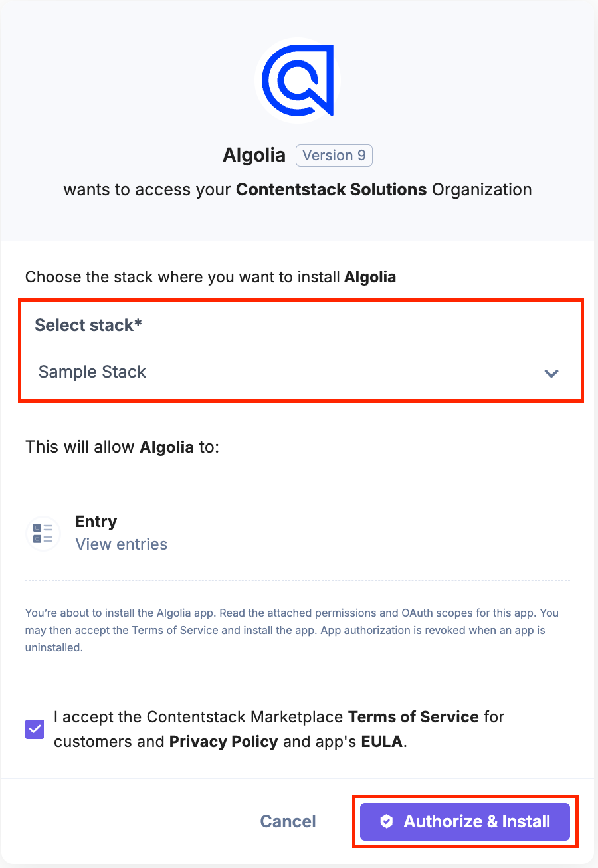Click the permissions and OAuth scopes disclaimer text

point(291,629)
